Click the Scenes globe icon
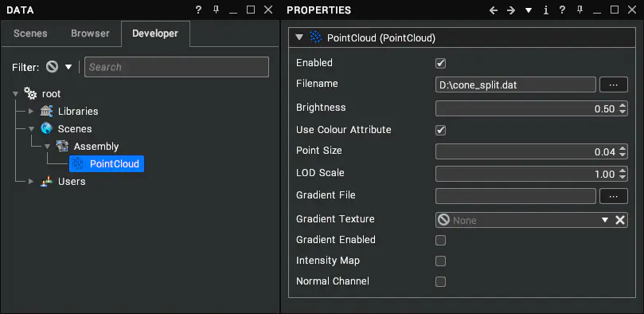This screenshot has height=314, width=644. pos(46,128)
